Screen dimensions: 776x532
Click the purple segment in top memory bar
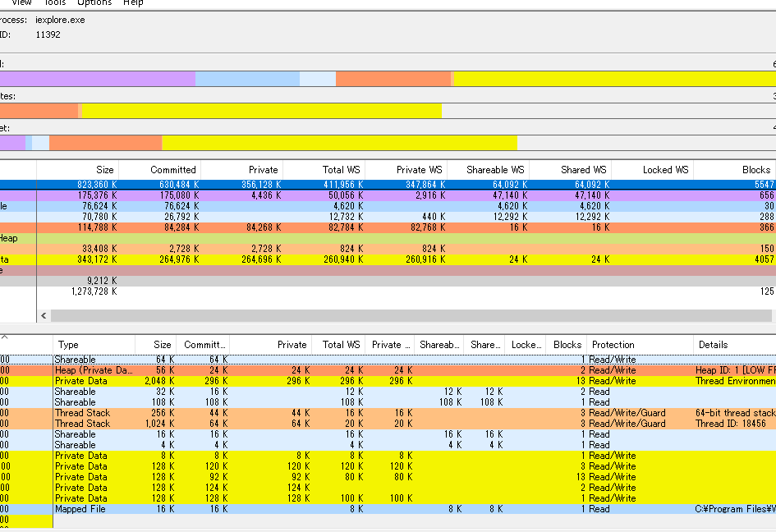click(97, 79)
